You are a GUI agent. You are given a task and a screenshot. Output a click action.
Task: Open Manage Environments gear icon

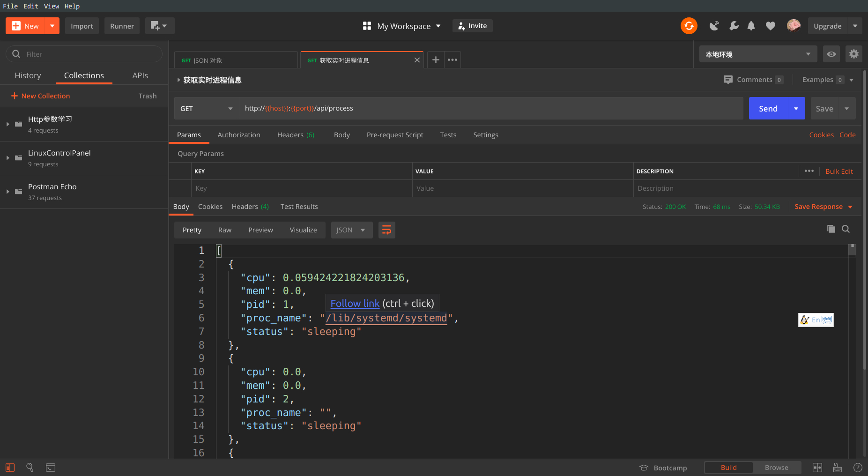853,54
